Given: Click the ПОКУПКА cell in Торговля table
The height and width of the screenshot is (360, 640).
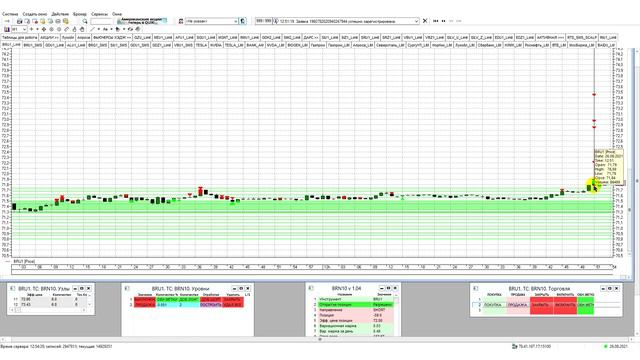Looking at the screenshot, I should coord(494,305).
